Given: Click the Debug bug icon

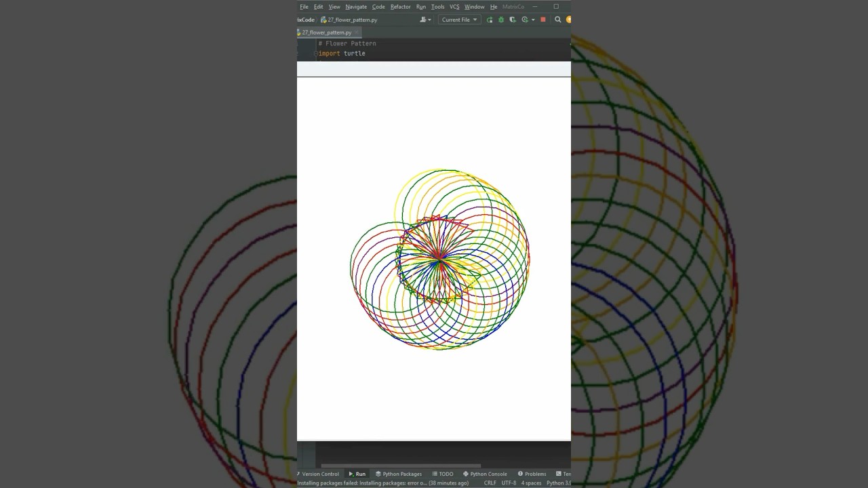Looking at the screenshot, I should (x=501, y=20).
